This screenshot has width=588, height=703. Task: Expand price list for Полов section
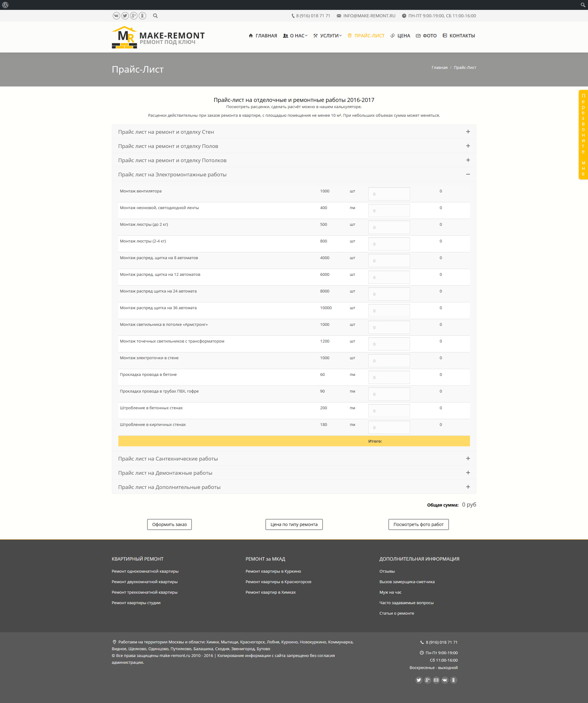[294, 146]
